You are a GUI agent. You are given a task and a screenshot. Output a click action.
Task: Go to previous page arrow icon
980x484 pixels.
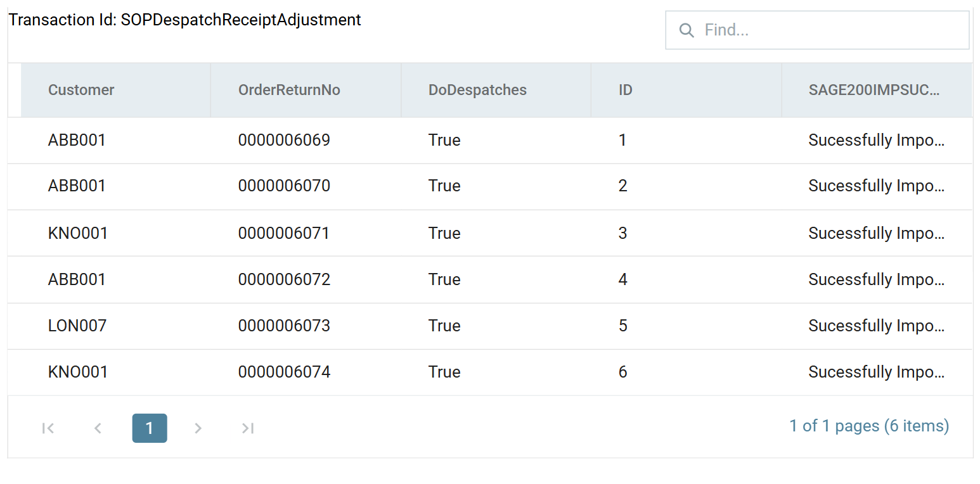(x=98, y=428)
